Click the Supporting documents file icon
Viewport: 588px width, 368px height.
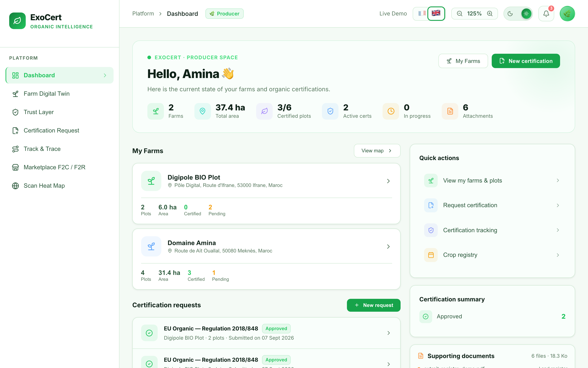point(421,356)
